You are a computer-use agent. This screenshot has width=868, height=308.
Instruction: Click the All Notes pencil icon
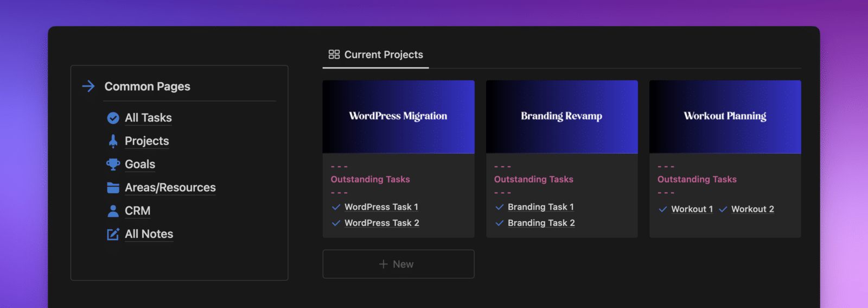coord(113,234)
